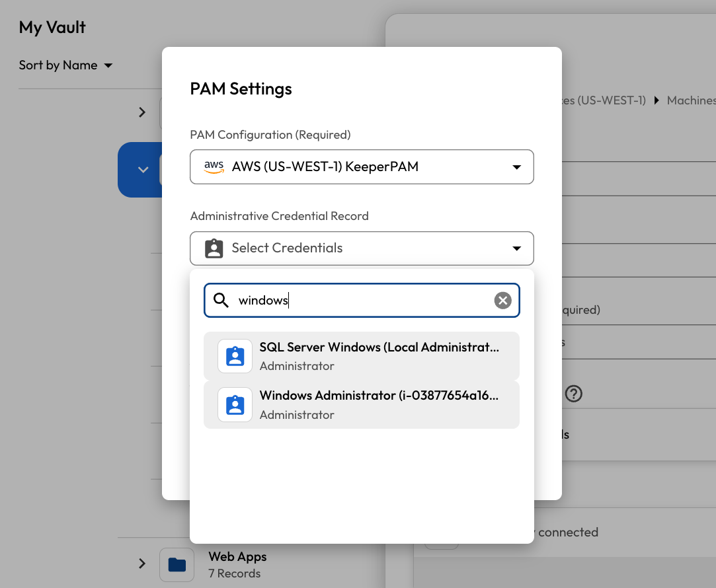Screen dimensions: 716x588
Task: Click the Windows Administrator record icon
Action: pos(235,405)
